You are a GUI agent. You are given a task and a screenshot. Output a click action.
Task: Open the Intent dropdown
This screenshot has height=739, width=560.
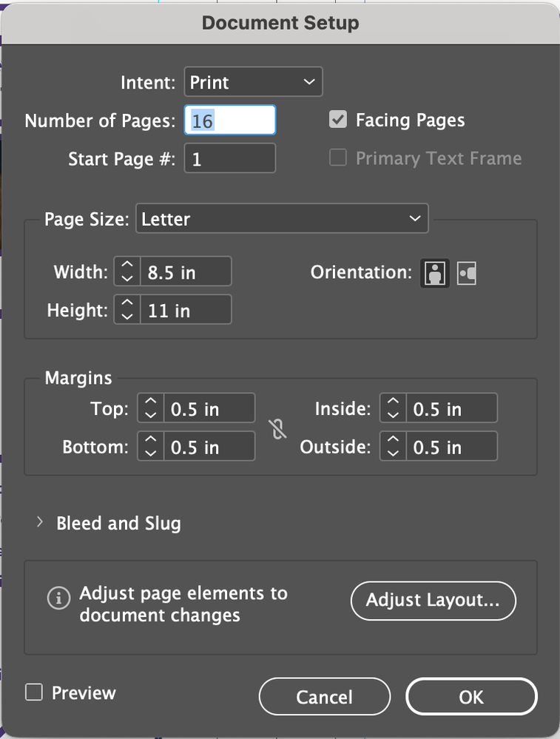click(x=253, y=81)
